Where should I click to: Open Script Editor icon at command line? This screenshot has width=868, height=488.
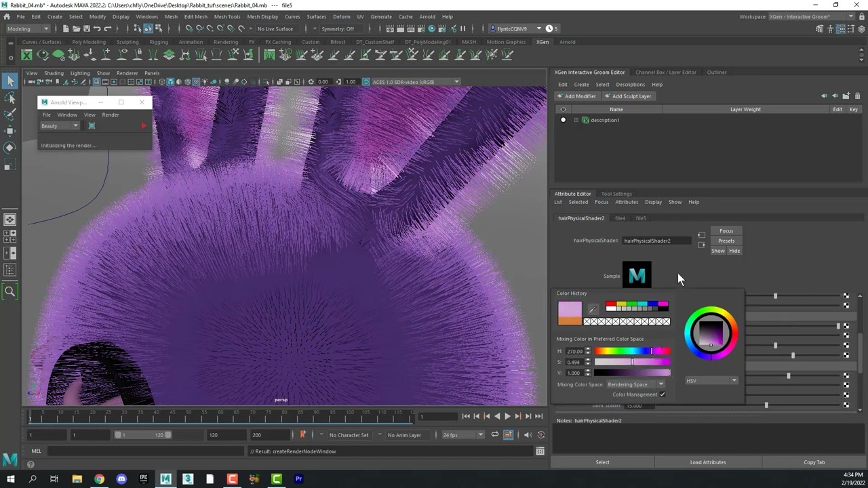coord(540,451)
